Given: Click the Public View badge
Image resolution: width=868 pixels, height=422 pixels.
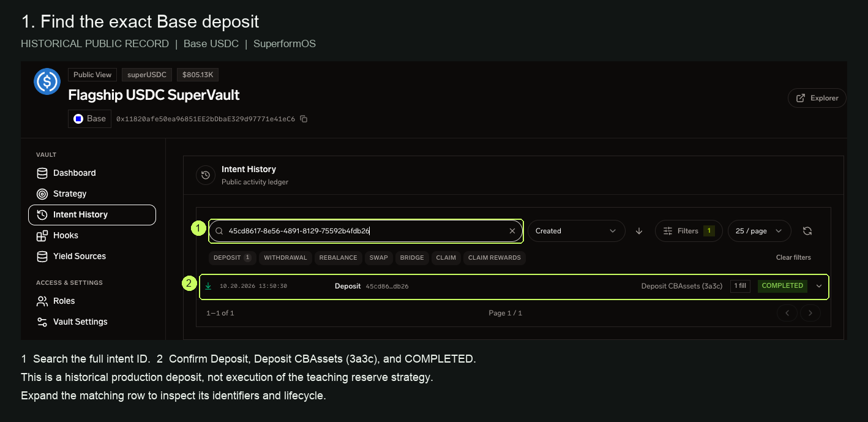Looking at the screenshot, I should coord(92,75).
